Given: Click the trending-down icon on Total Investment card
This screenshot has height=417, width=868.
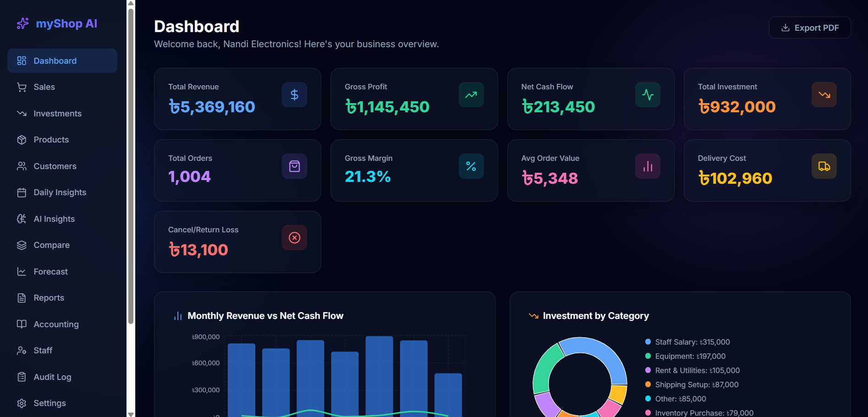Looking at the screenshot, I should [x=824, y=95].
